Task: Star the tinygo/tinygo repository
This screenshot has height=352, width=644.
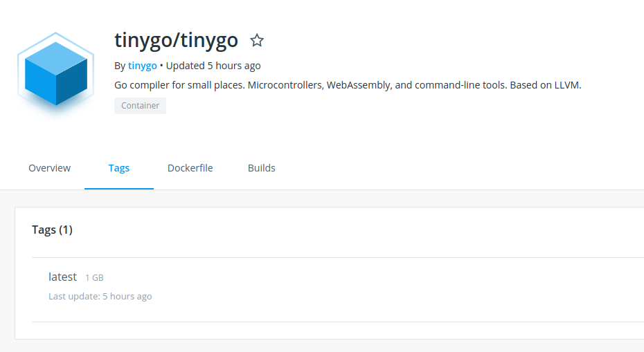Action: pyautogui.click(x=257, y=40)
